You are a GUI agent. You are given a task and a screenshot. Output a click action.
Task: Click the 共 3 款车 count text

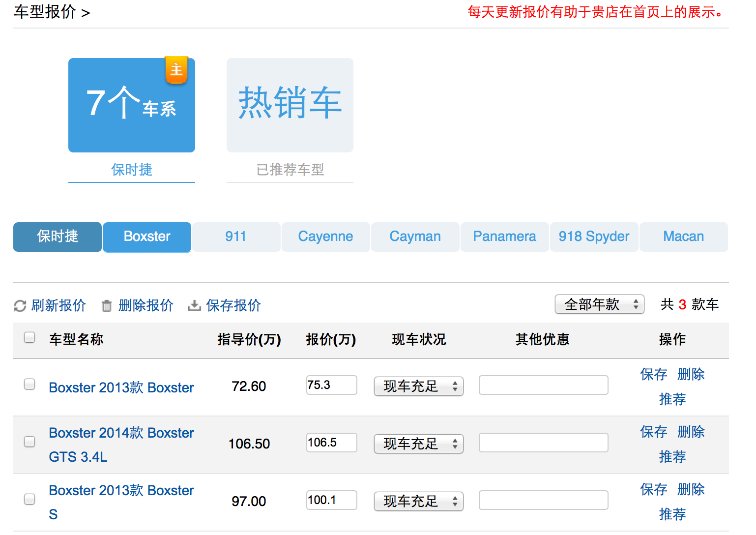click(690, 304)
